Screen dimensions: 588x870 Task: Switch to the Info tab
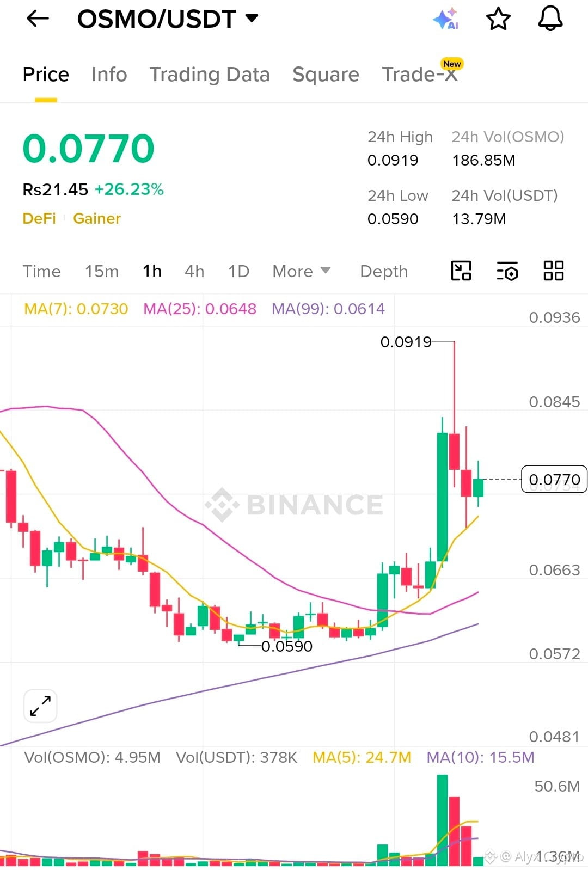pos(109,75)
